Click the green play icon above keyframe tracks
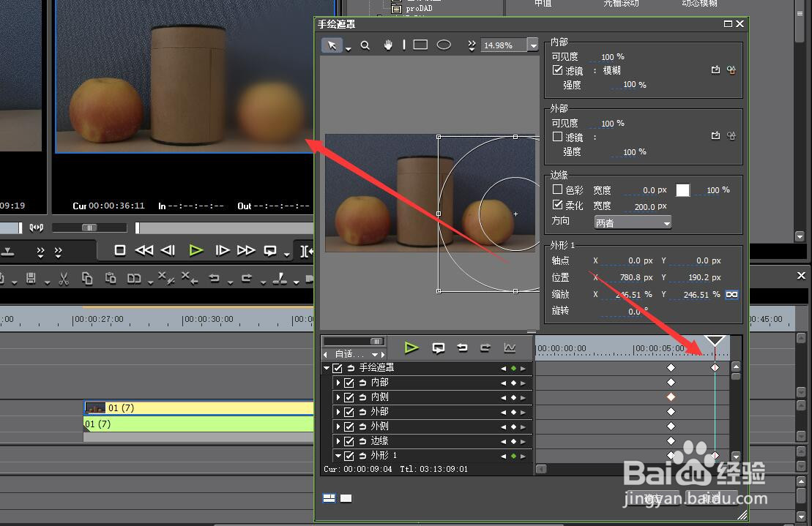 411,347
